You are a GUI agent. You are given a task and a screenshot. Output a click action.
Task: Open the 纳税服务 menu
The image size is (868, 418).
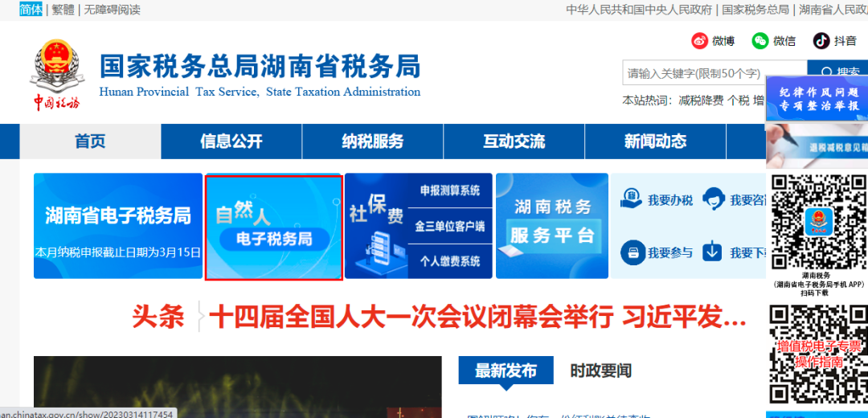click(373, 141)
